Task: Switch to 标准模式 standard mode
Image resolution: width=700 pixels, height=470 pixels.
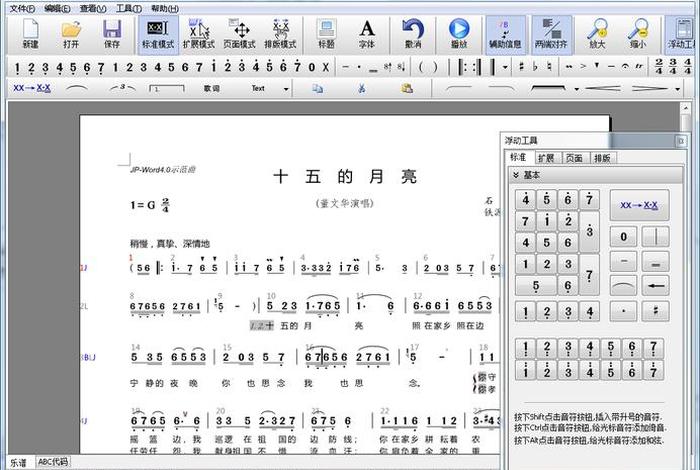Action: pyautogui.click(x=158, y=34)
